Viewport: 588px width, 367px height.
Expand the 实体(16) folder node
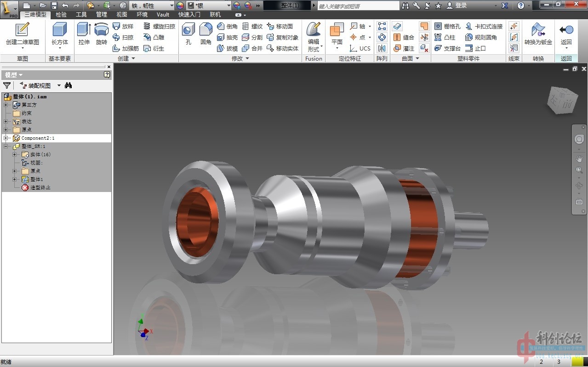pos(15,155)
